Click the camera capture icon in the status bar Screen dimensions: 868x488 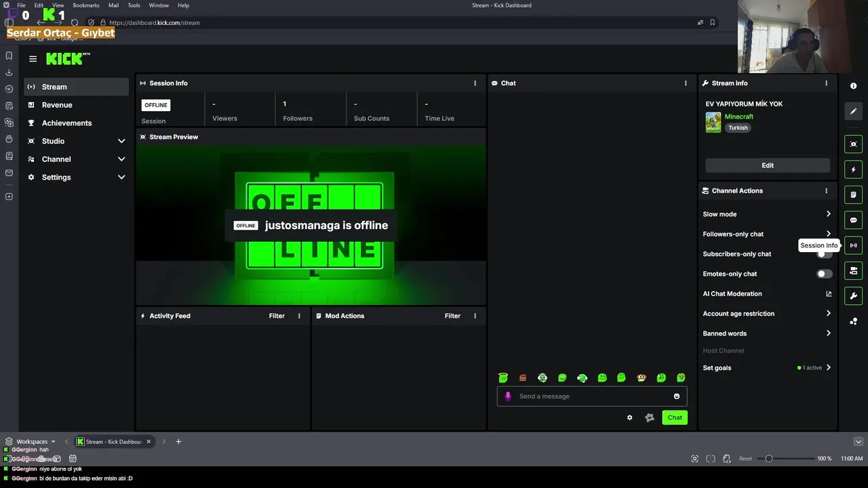[694, 459]
